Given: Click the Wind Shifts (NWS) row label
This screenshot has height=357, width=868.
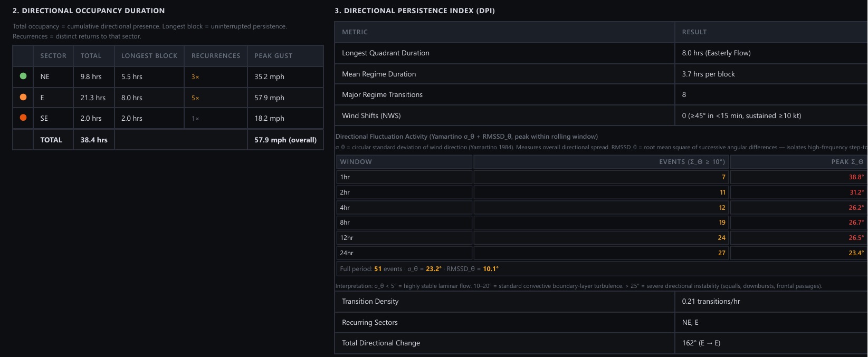Looking at the screenshot, I should pyautogui.click(x=371, y=115).
